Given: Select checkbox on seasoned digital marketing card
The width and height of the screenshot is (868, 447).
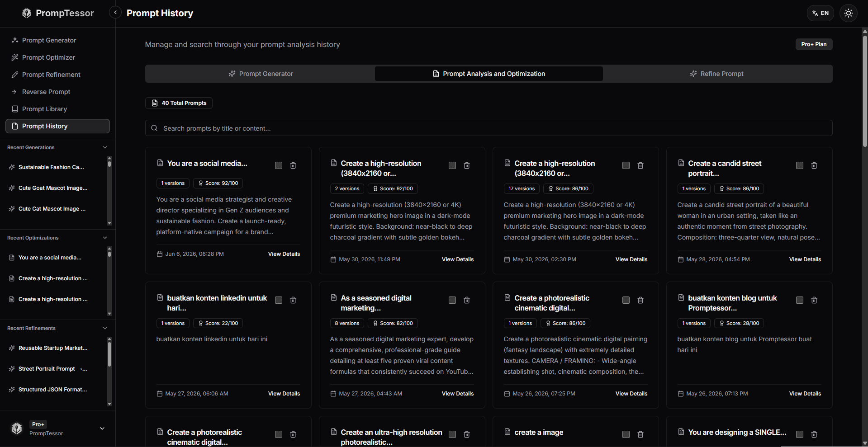Looking at the screenshot, I should 452,300.
